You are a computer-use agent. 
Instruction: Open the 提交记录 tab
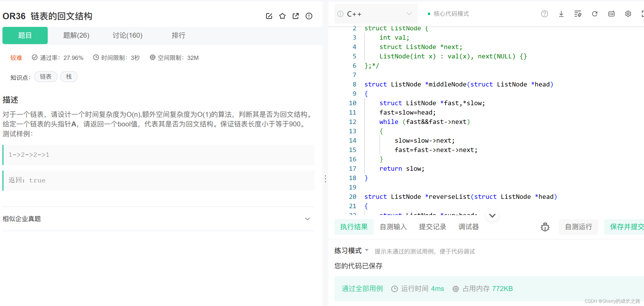(432, 227)
